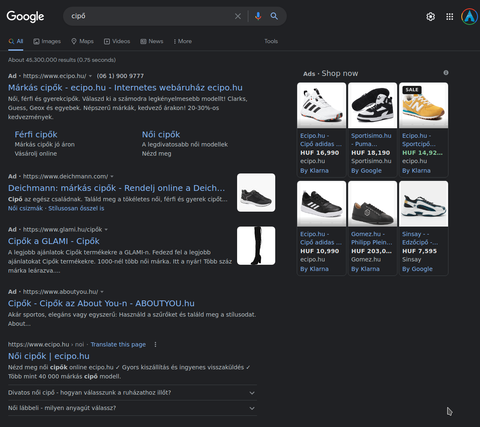This screenshot has height=427, width=480.
Task: Click the 'About 45,300,000 results' text
Action: [62, 60]
